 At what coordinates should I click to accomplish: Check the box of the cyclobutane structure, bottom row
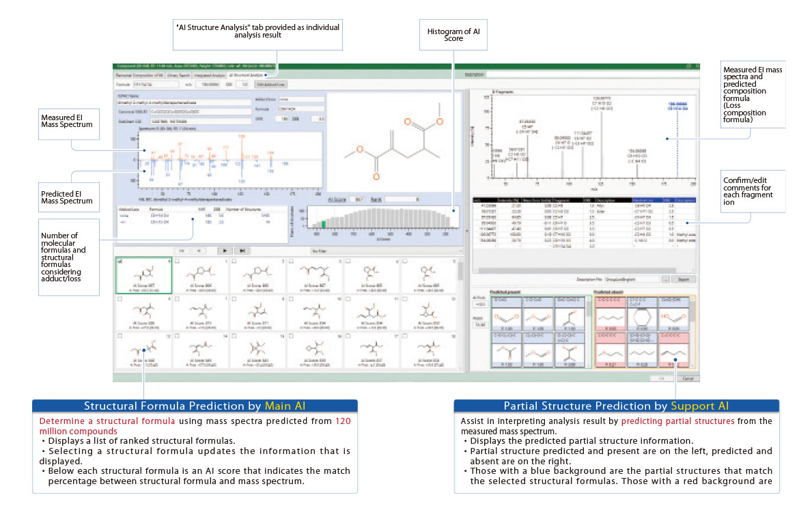[x=291, y=336]
